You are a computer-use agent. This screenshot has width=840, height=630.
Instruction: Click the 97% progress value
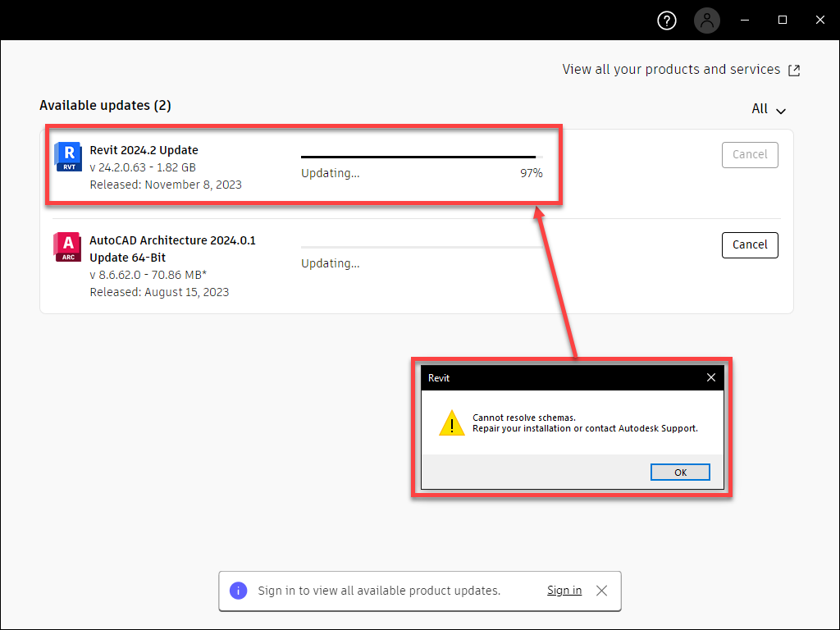532,173
